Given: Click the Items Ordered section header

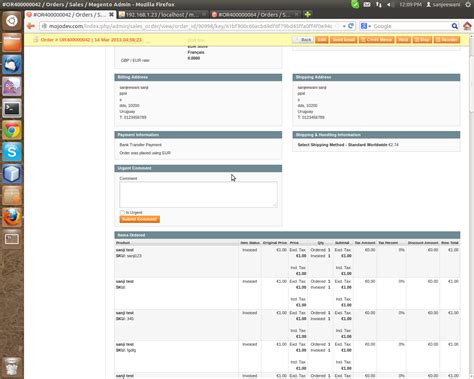Looking at the screenshot, I should (x=287, y=235).
